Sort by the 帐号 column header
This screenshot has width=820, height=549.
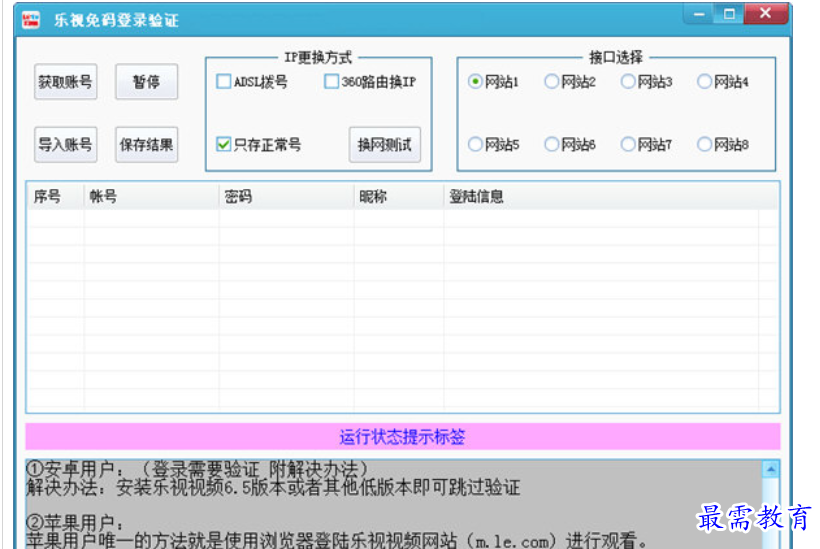click(x=151, y=197)
